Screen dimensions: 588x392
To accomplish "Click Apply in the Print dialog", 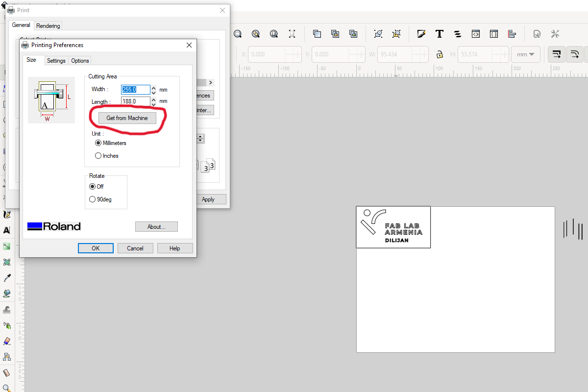I will pyautogui.click(x=208, y=199).
